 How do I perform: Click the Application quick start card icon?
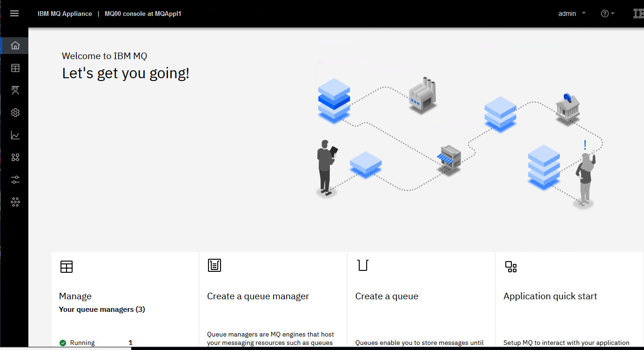click(x=511, y=267)
